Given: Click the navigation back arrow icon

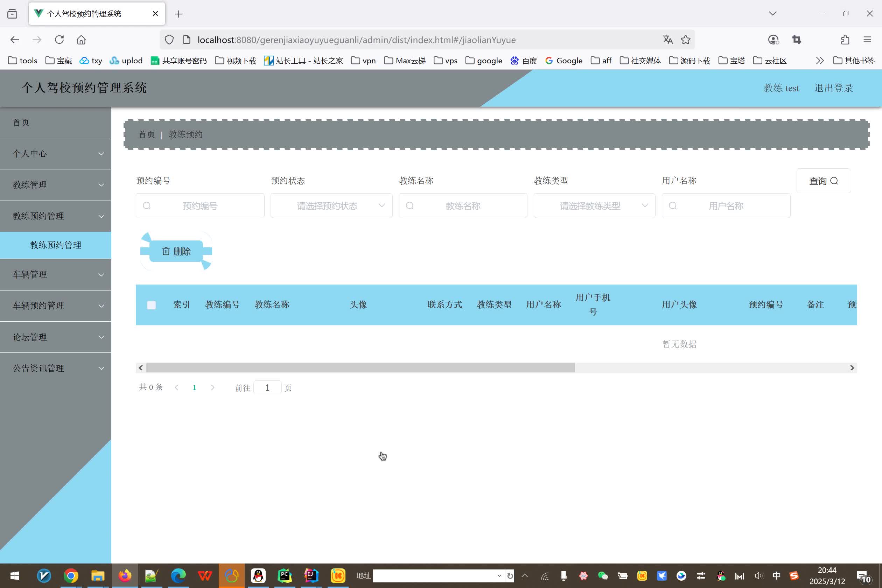Looking at the screenshot, I should (14, 40).
